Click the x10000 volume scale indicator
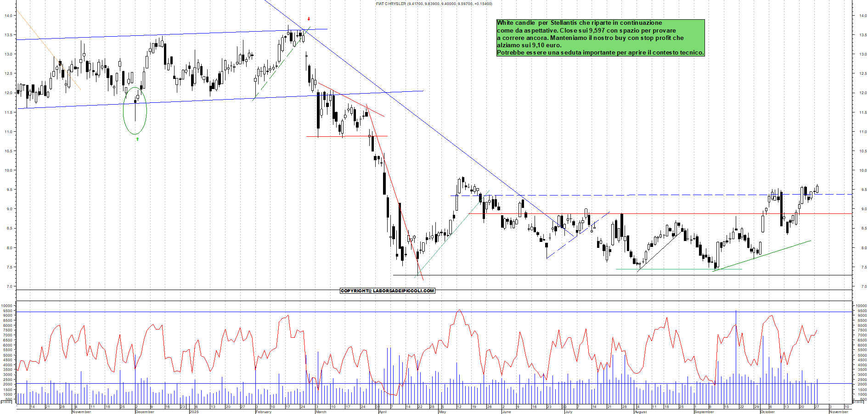Image resolution: width=868 pixels, height=414 pixels. click(x=6, y=401)
